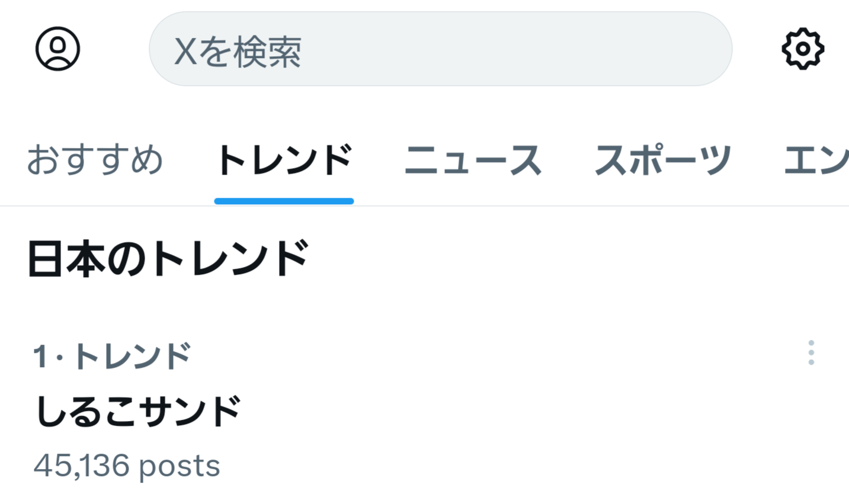Click the number 1 in trend ranking
This screenshot has width=849, height=504.
[x=40, y=357]
